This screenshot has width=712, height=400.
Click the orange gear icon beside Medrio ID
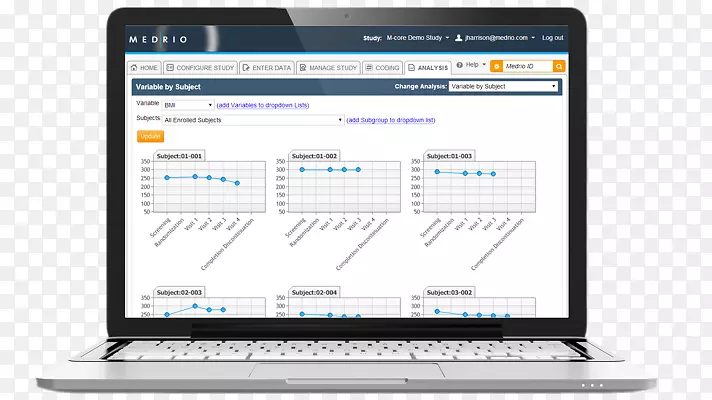[x=496, y=66]
